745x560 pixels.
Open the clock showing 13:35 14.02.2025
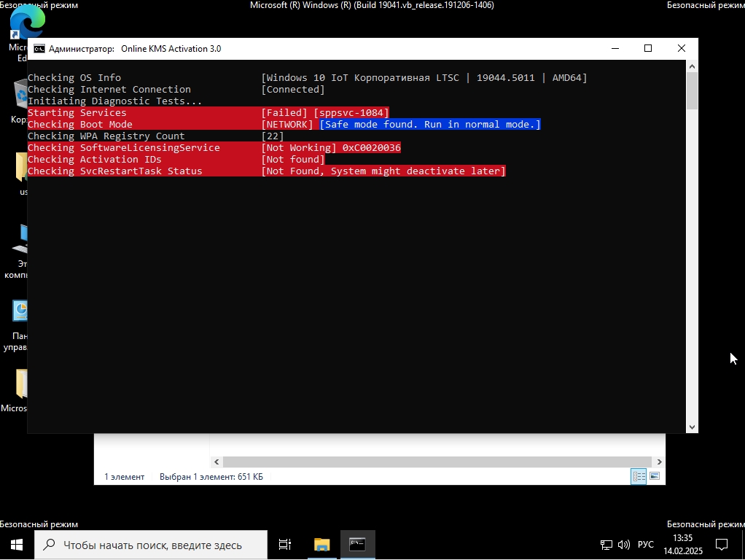683,545
